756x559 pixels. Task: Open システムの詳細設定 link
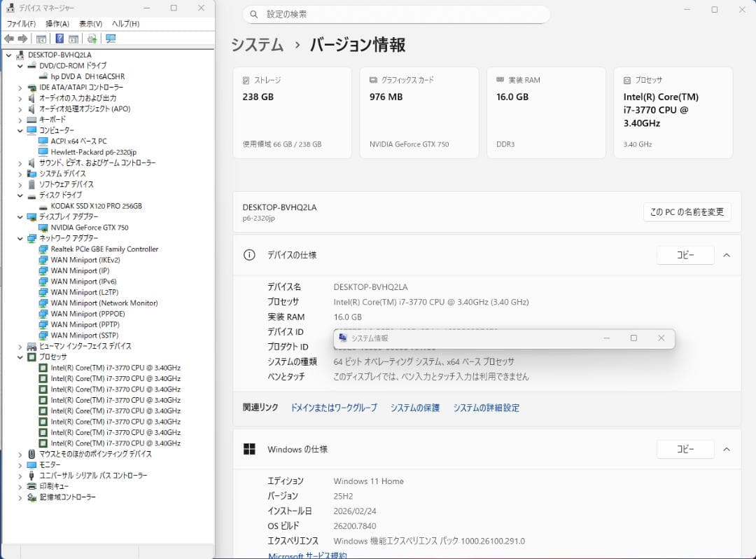click(x=486, y=408)
